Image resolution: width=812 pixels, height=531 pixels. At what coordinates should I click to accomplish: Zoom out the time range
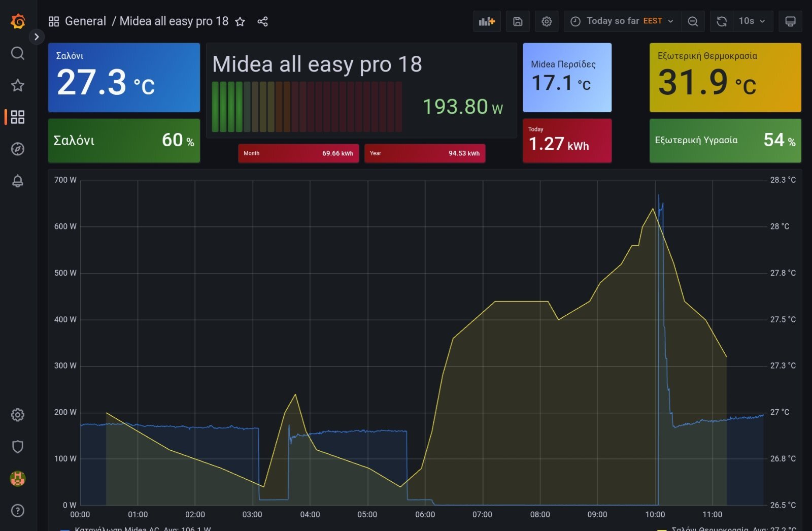point(693,21)
